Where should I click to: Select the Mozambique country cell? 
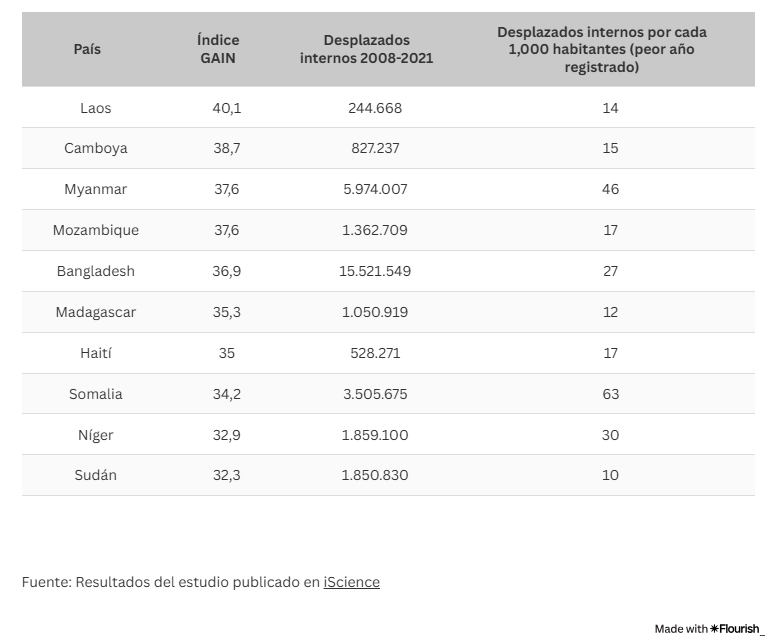tap(96, 230)
